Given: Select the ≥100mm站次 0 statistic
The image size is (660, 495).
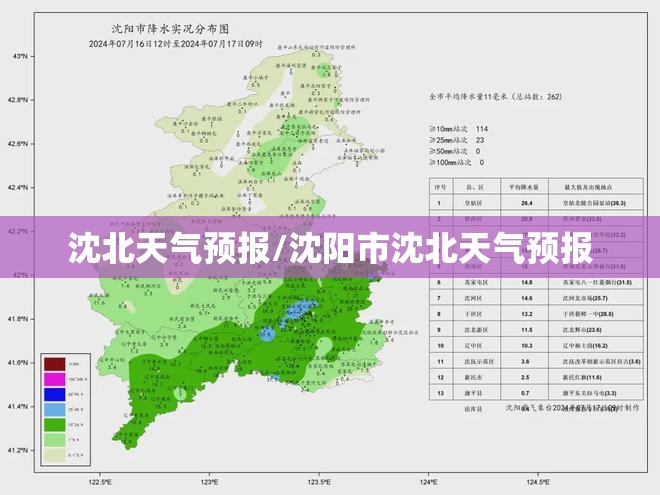Looking at the screenshot, I should point(457,162).
